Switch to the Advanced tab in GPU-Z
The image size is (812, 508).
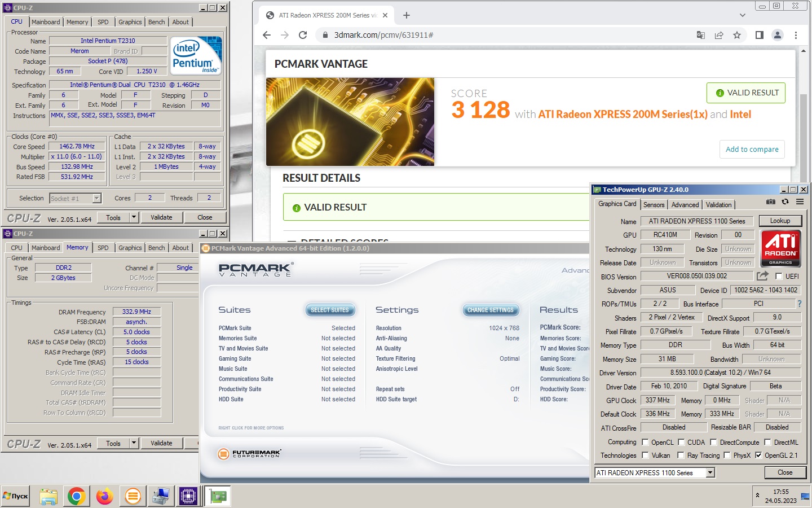pyautogui.click(x=685, y=205)
